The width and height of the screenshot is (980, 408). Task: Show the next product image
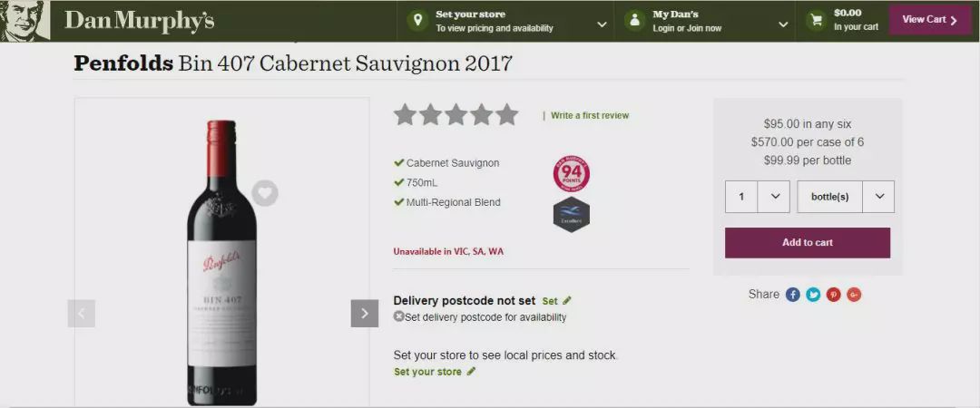coord(365,314)
